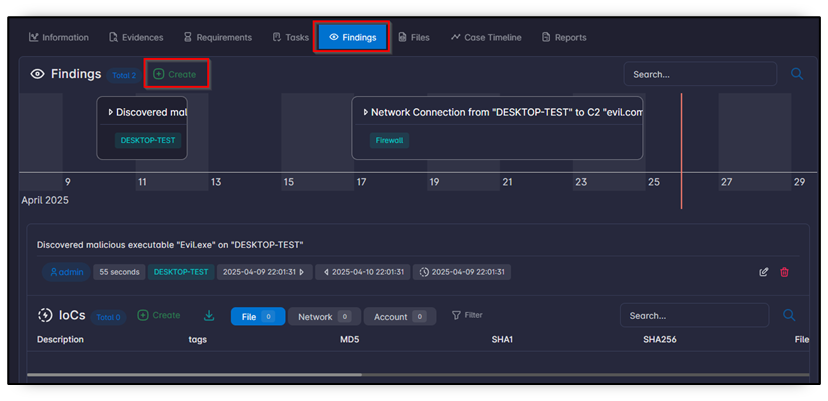
Task: Click day 17 on the timeline axis
Action: tap(361, 182)
